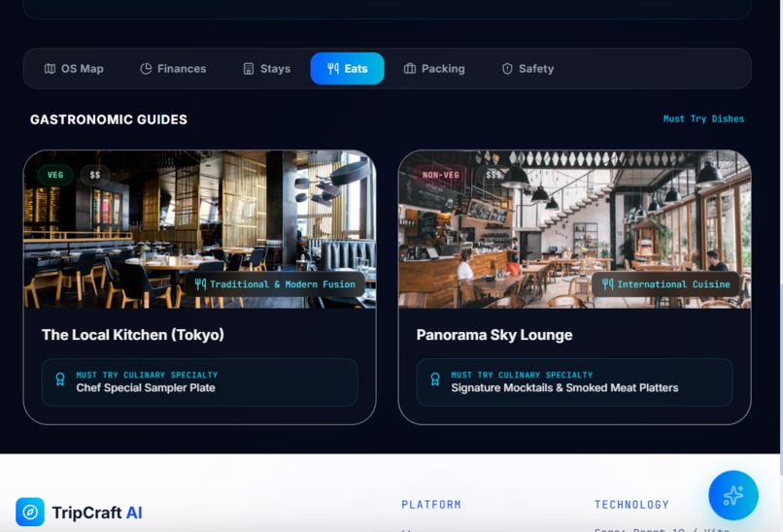The image size is (783, 532).
Task: Select the Eats tab
Action: 347,68
